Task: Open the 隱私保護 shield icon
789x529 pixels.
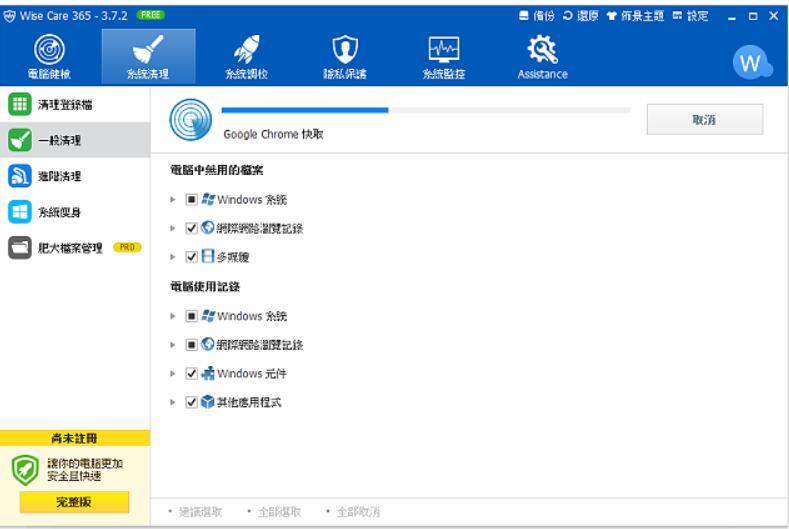Action: (x=345, y=49)
